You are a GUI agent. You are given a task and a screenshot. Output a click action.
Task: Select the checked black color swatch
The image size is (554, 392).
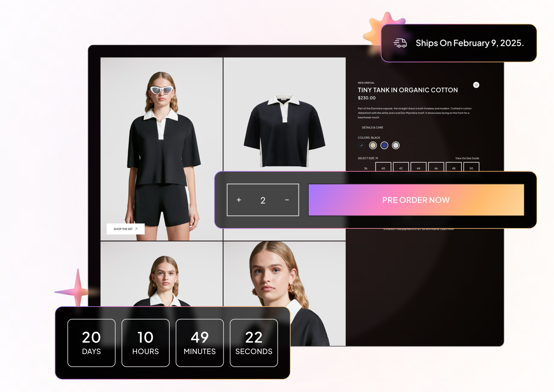(x=362, y=145)
